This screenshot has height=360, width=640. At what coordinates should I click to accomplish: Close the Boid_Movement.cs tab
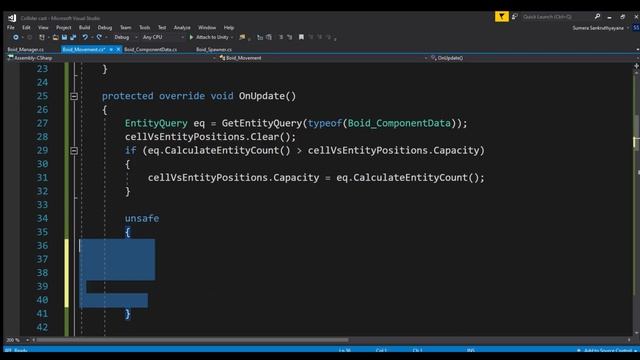point(118,49)
